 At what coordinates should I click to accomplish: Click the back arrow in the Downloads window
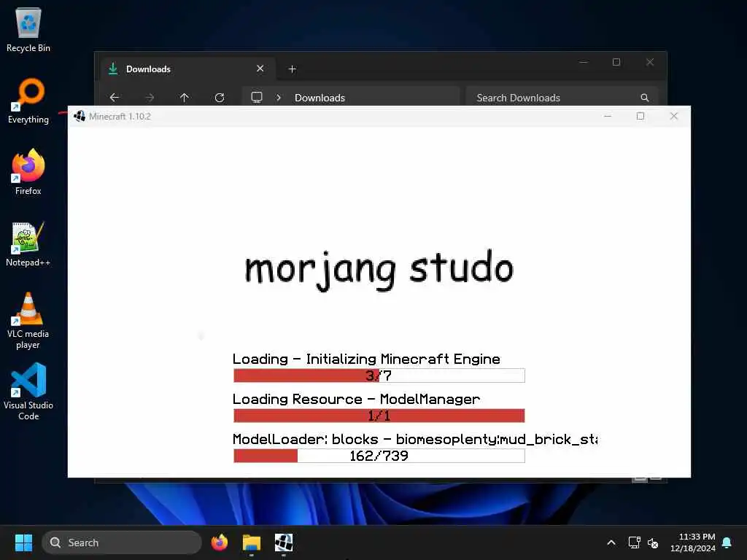[x=115, y=98]
